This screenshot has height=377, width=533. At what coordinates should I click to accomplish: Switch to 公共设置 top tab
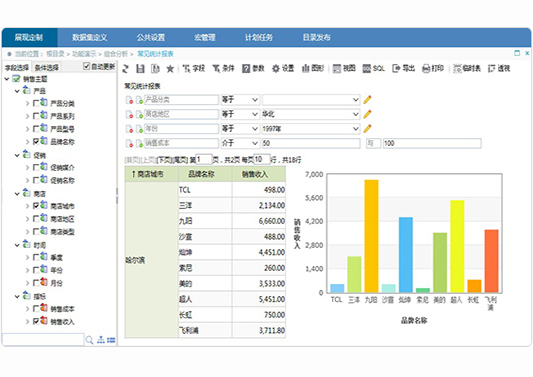tap(151, 37)
